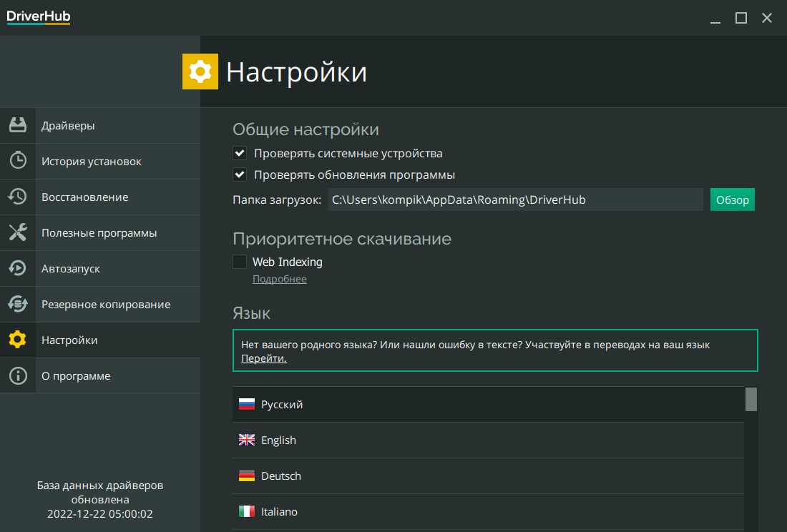The image size is (787, 532).
Task: Click the clock icon for История установок
Action: tap(18, 161)
